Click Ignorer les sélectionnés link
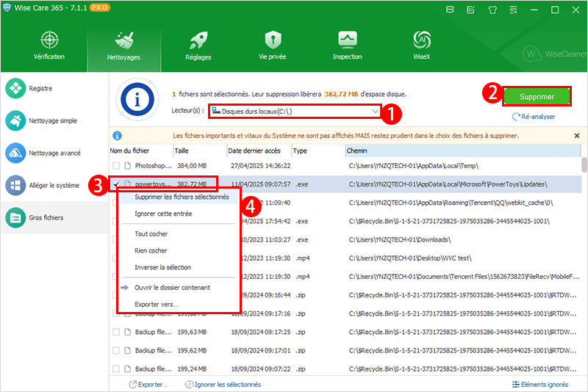This screenshot has width=588, height=392. [228, 385]
